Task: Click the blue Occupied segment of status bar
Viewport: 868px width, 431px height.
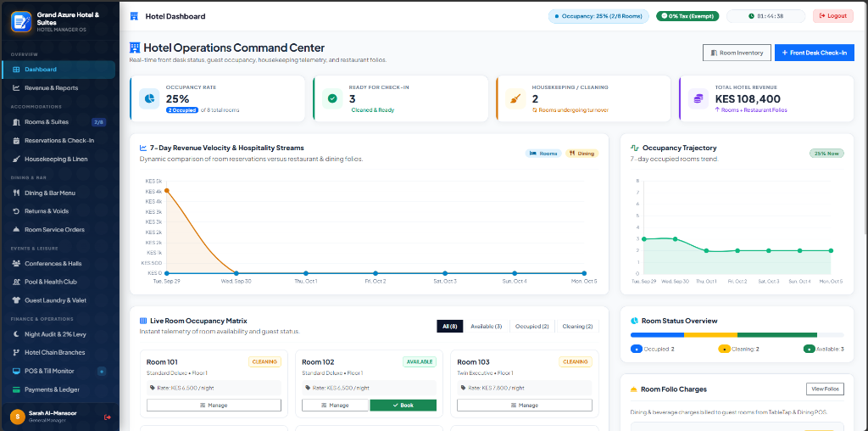Action: pos(657,334)
